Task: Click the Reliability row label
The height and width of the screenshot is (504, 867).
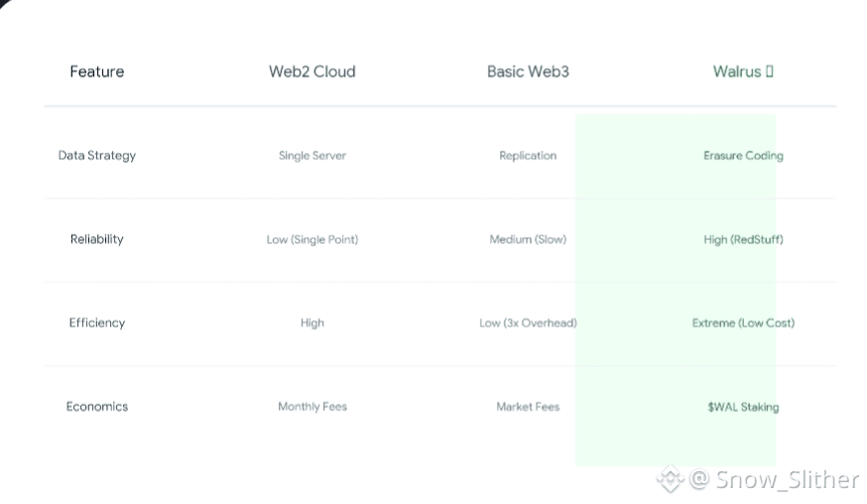Action: 97,239
